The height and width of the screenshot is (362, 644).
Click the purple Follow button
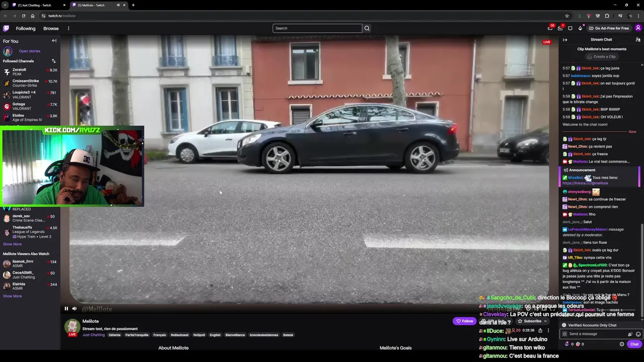coord(464,321)
